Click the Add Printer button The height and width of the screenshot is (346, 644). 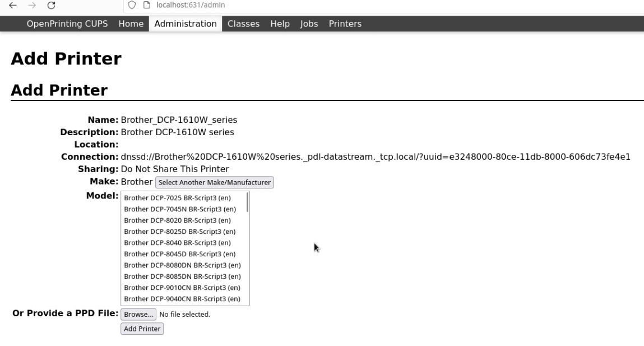point(142,329)
